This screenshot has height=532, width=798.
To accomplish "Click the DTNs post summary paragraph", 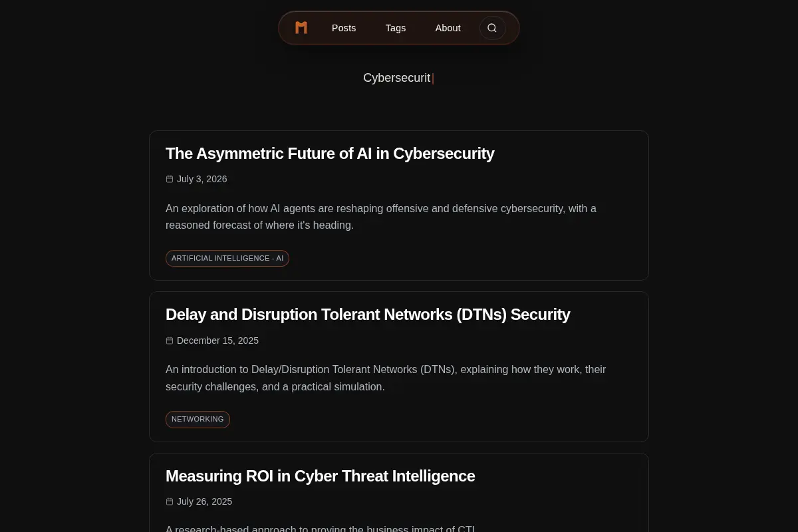I will click(386, 378).
